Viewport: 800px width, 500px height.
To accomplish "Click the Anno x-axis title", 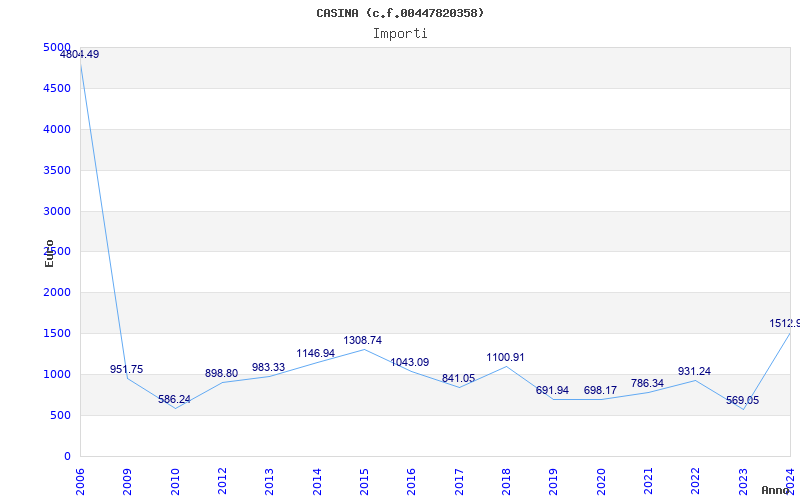I will coord(775,490).
